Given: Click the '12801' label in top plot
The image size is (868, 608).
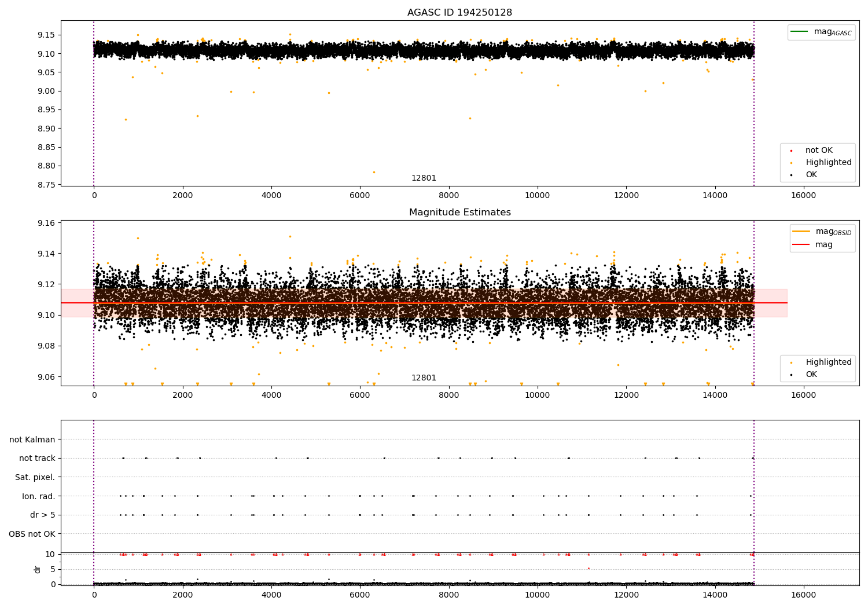Looking at the screenshot, I should click(424, 178).
